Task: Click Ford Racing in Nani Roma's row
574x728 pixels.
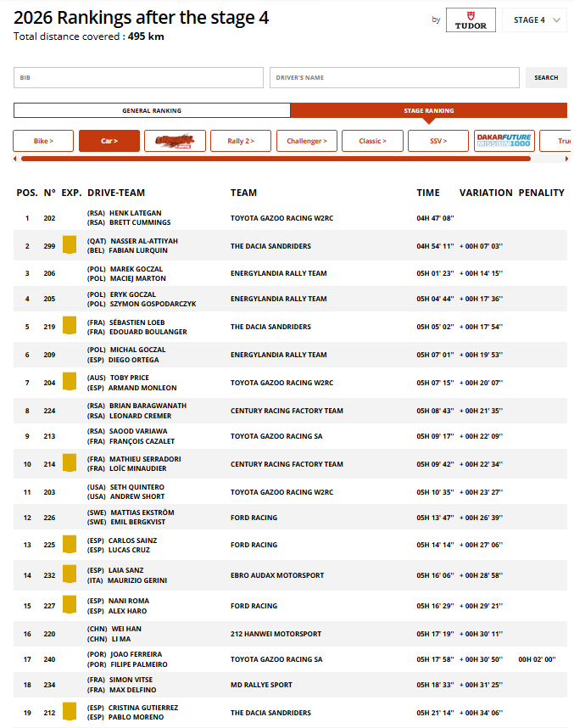Action: tap(254, 606)
